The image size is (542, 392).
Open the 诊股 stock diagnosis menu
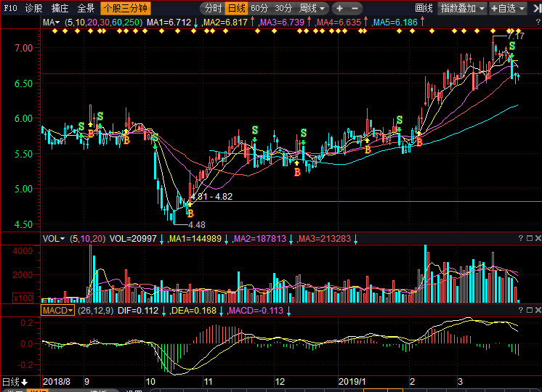tap(33, 9)
